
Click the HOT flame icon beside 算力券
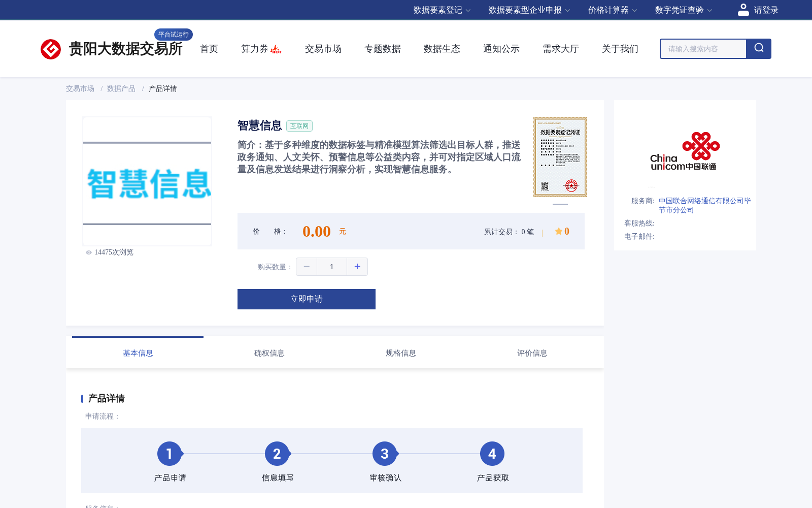(x=276, y=49)
